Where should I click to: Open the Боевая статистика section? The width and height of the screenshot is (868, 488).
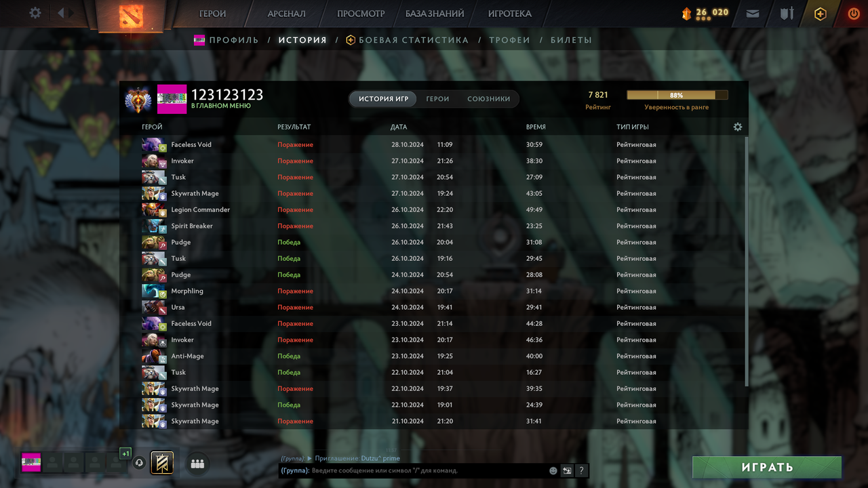pos(407,40)
